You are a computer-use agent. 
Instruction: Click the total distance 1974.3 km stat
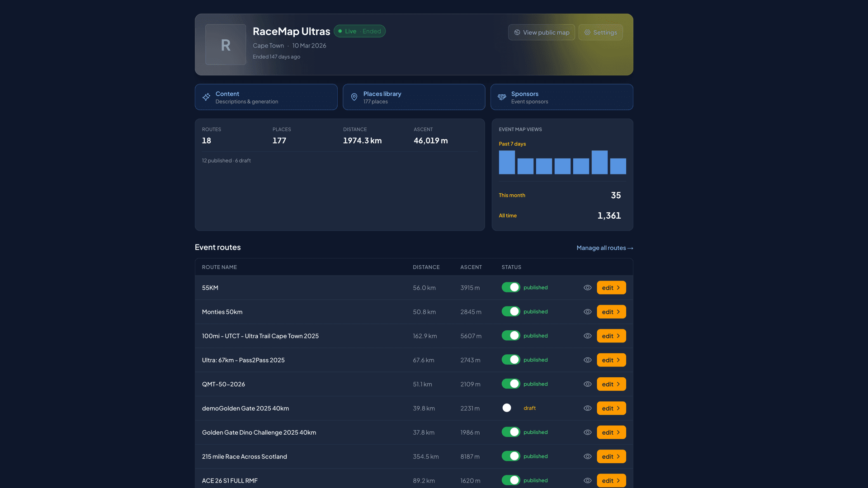point(362,141)
